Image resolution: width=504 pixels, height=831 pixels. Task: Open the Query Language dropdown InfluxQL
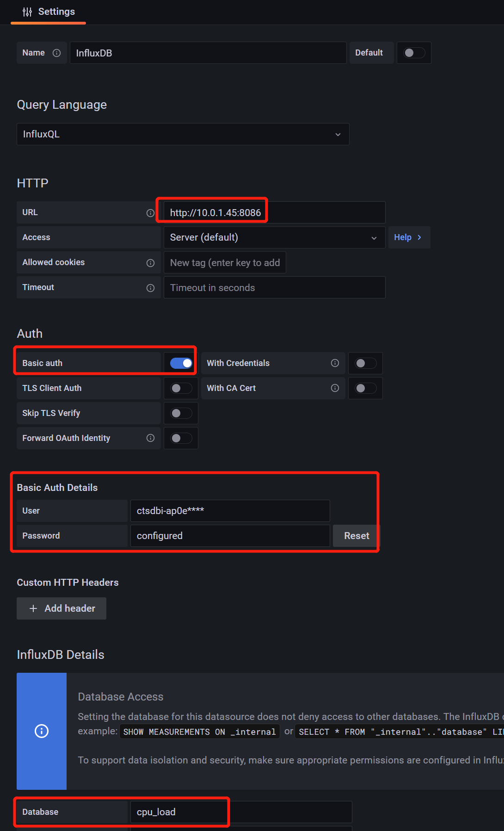(x=183, y=134)
